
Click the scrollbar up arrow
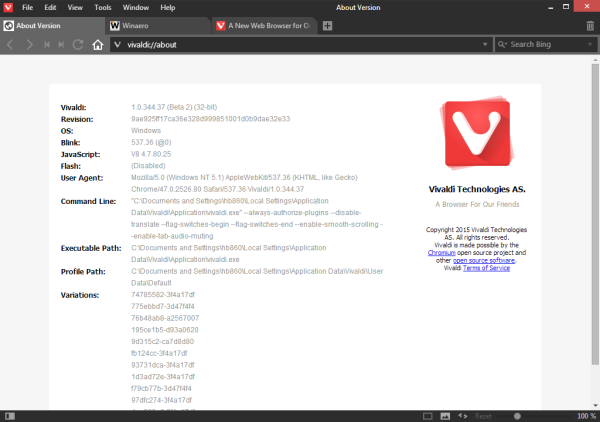[x=595, y=60]
